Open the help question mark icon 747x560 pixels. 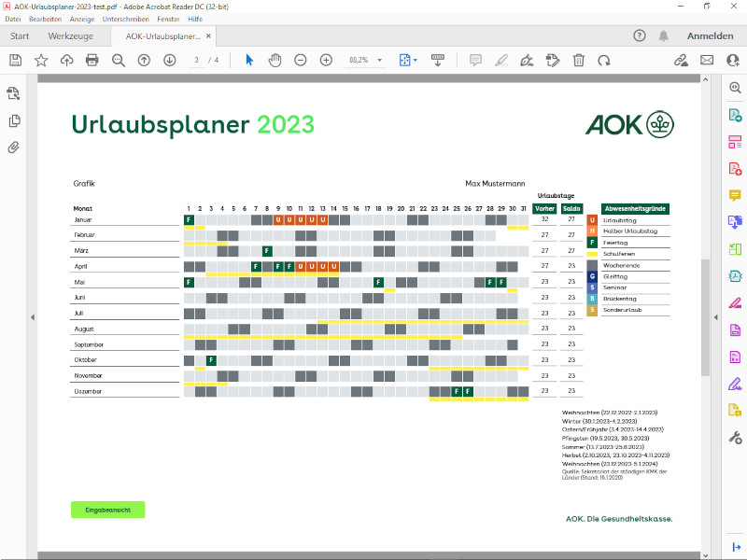pos(640,35)
